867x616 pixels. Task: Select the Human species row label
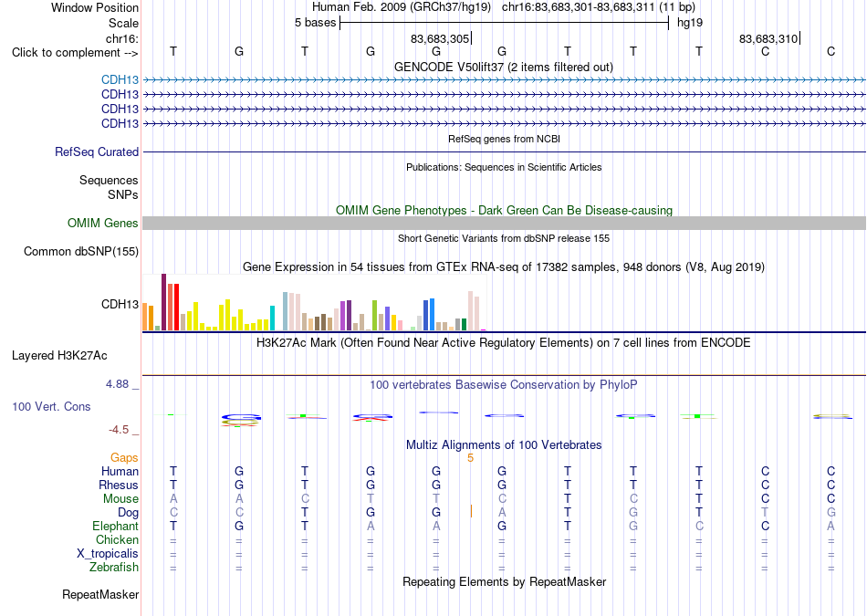point(120,471)
